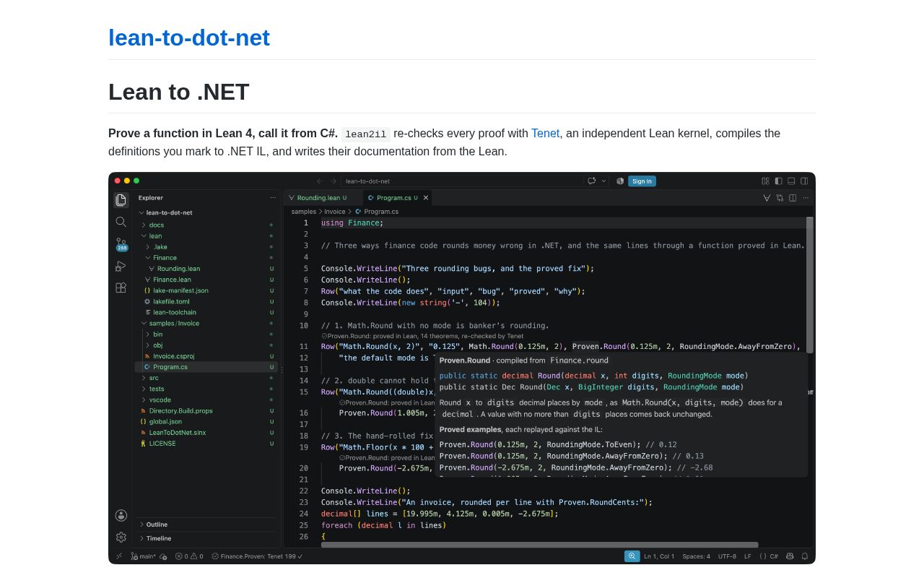
Task: Open the Run and Debug view
Action: click(x=121, y=266)
